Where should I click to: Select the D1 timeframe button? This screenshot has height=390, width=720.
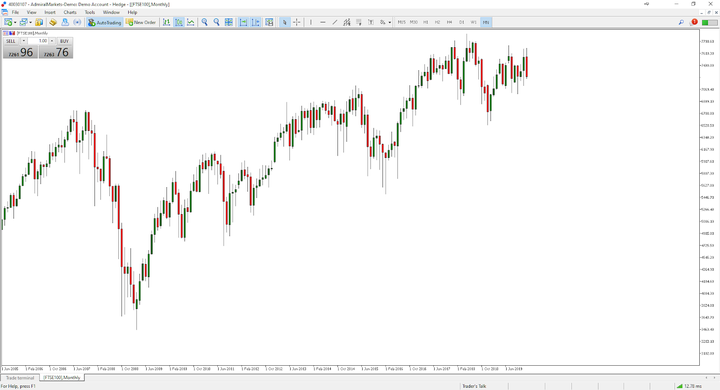pyautogui.click(x=461, y=22)
